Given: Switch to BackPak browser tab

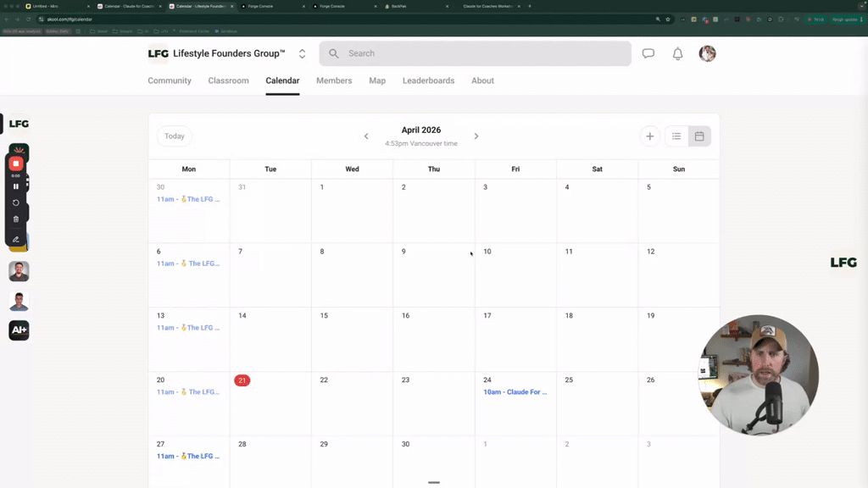Looking at the screenshot, I should (x=415, y=6).
